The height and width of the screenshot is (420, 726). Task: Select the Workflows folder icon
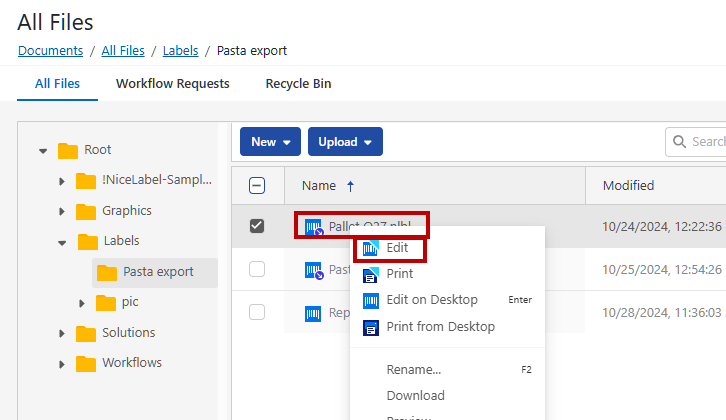coord(86,364)
